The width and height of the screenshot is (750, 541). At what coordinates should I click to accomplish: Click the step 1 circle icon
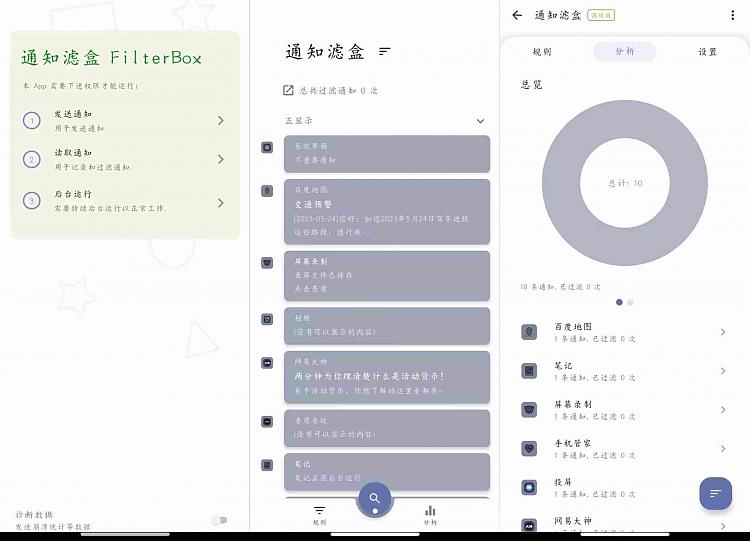pyautogui.click(x=32, y=121)
